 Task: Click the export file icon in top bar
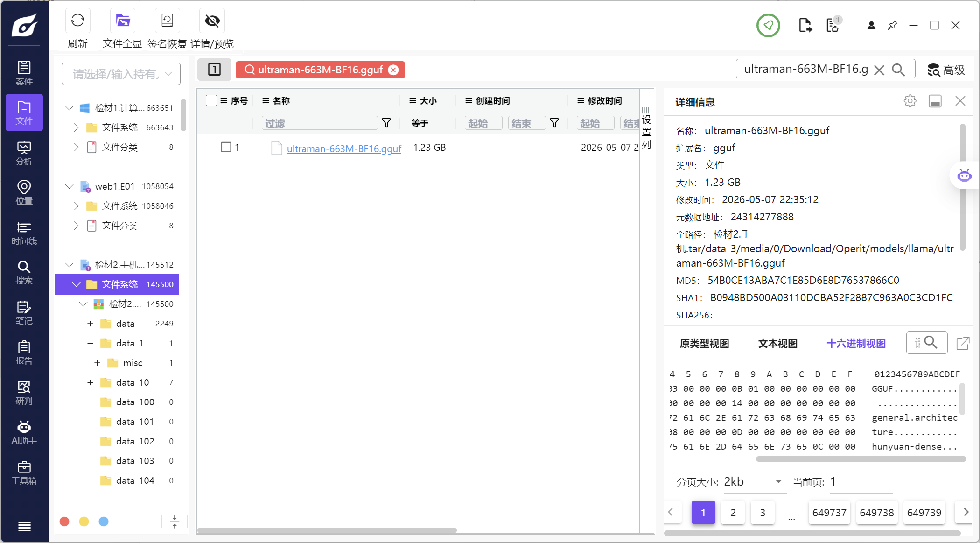point(805,25)
